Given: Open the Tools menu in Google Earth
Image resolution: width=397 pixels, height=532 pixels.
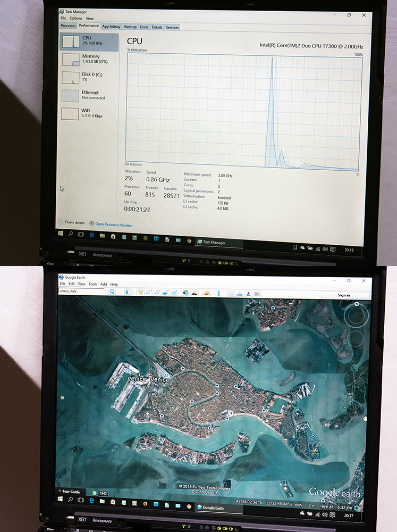Looking at the screenshot, I should click(x=93, y=284).
